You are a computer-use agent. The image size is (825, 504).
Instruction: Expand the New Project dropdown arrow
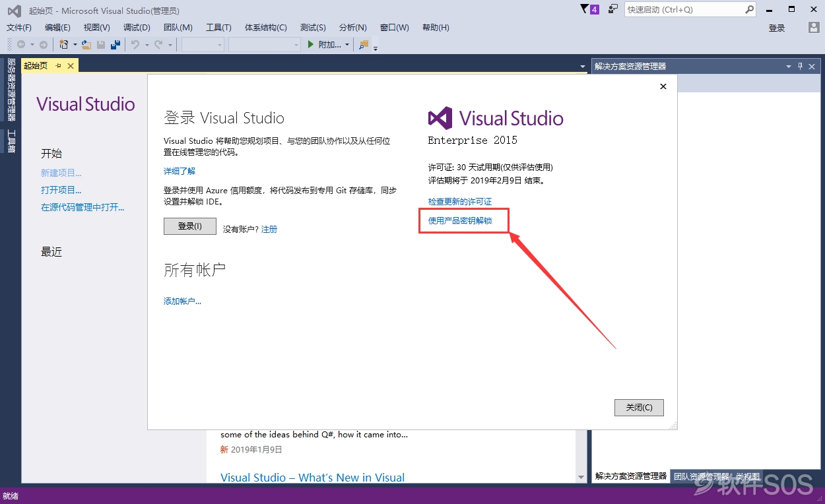point(75,45)
